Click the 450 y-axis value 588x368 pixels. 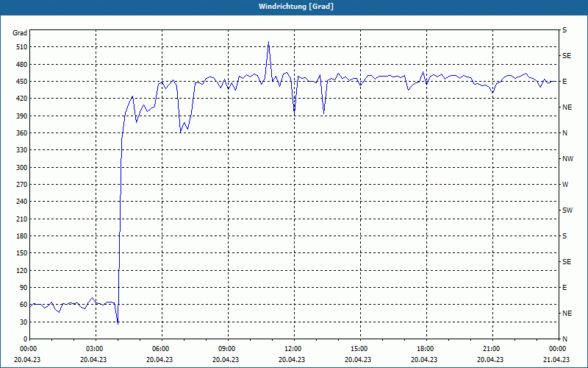coord(22,82)
